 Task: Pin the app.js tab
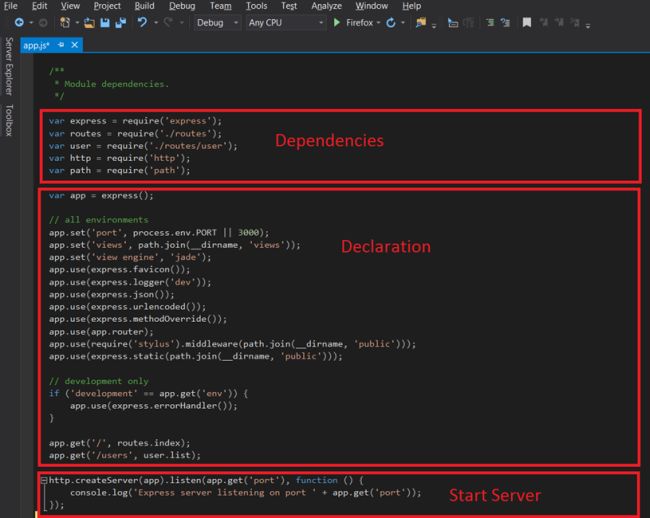click(61, 45)
